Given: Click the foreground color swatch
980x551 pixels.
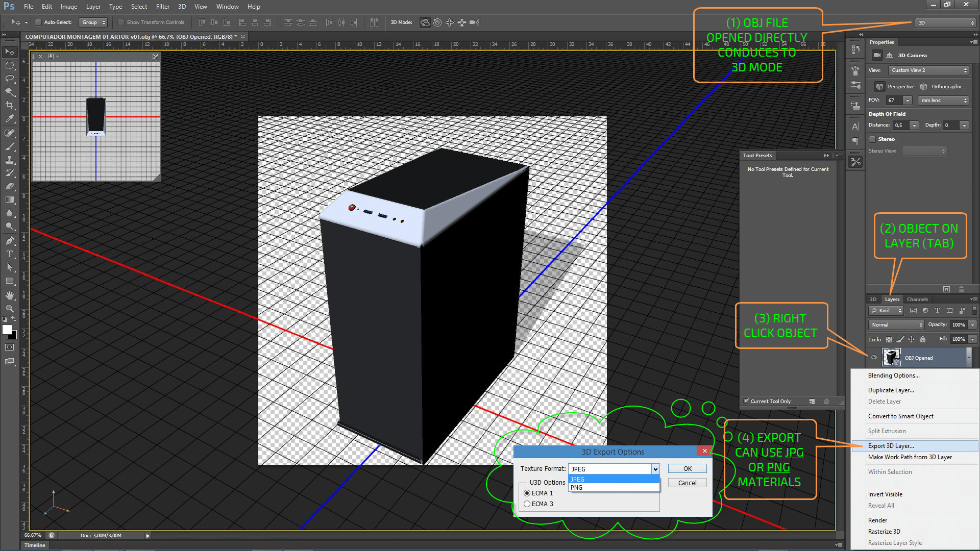Looking at the screenshot, I should pyautogui.click(x=7, y=330).
